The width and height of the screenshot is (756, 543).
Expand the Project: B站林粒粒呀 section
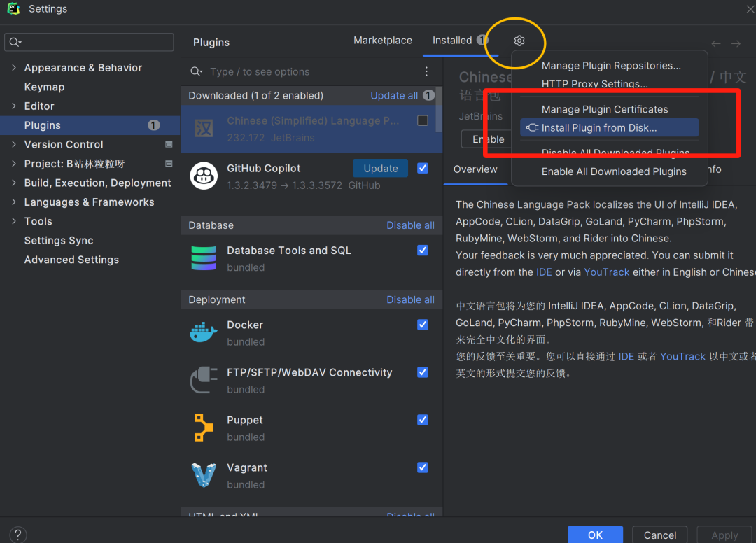point(14,163)
